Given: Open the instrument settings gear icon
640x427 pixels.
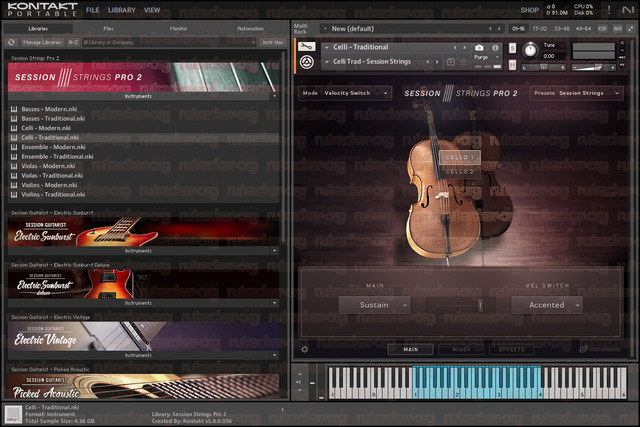Looking at the screenshot, I should (x=304, y=349).
